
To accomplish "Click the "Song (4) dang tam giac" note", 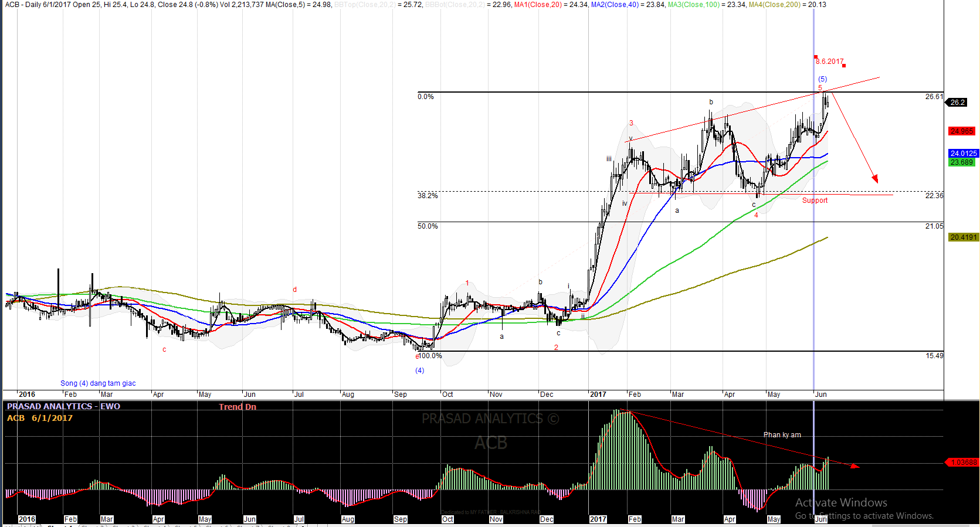I will [98, 383].
